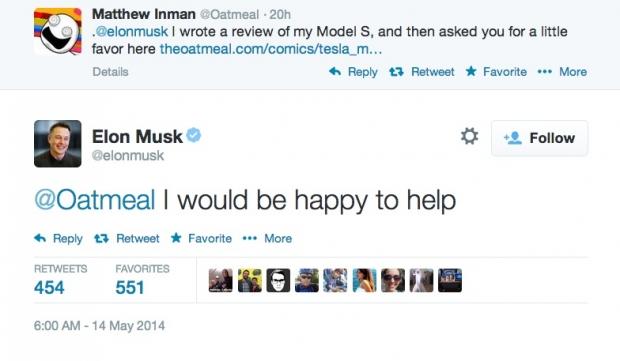Expand Details on Matthew Inman's tweet

point(110,72)
